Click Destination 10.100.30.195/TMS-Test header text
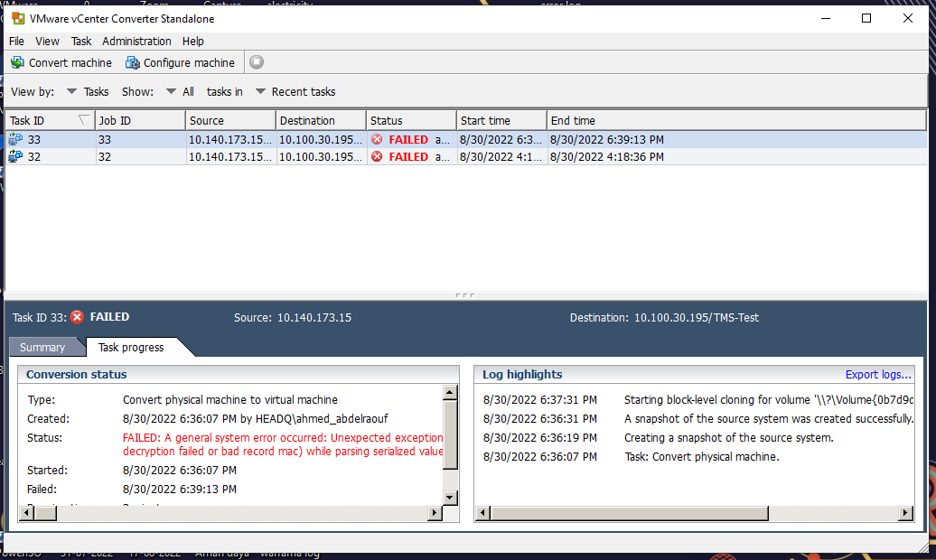 pyautogui.click(x=664, y=318)
